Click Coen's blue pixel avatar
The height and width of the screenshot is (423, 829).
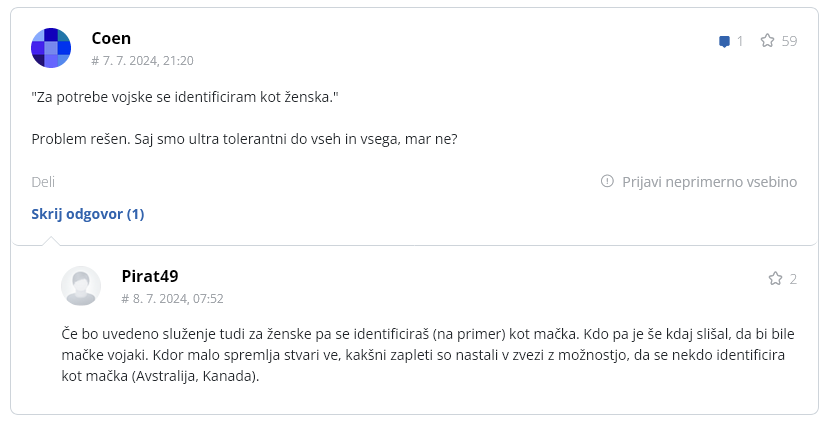click(x=51, y=48)
